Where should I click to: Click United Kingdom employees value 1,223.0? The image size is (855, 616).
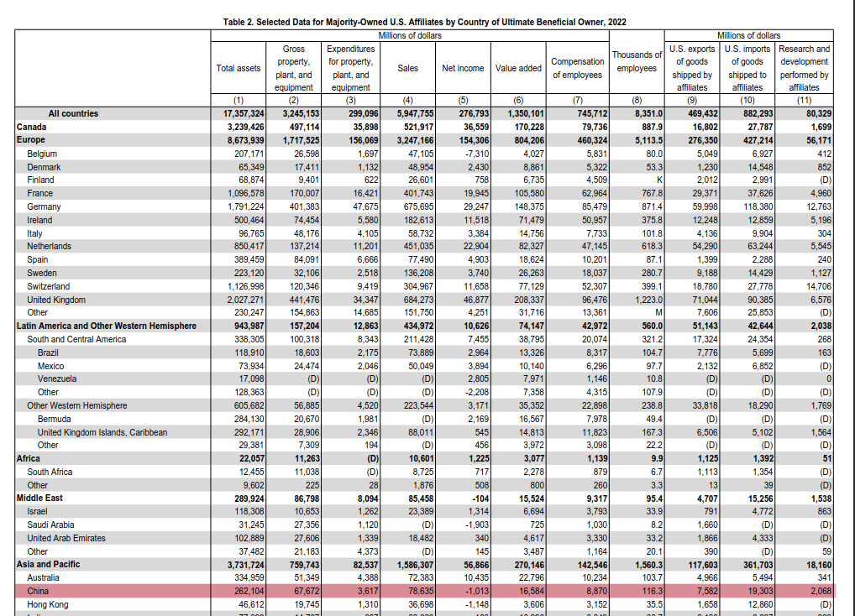point(649,300)
